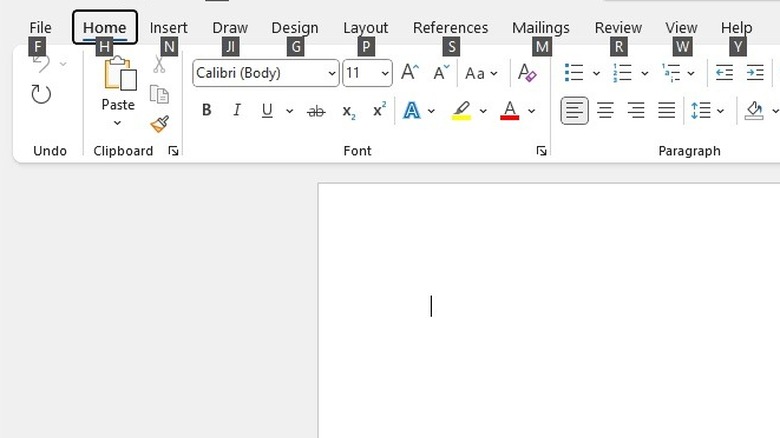Enable Justify paragraph alignment

[666, 111]
